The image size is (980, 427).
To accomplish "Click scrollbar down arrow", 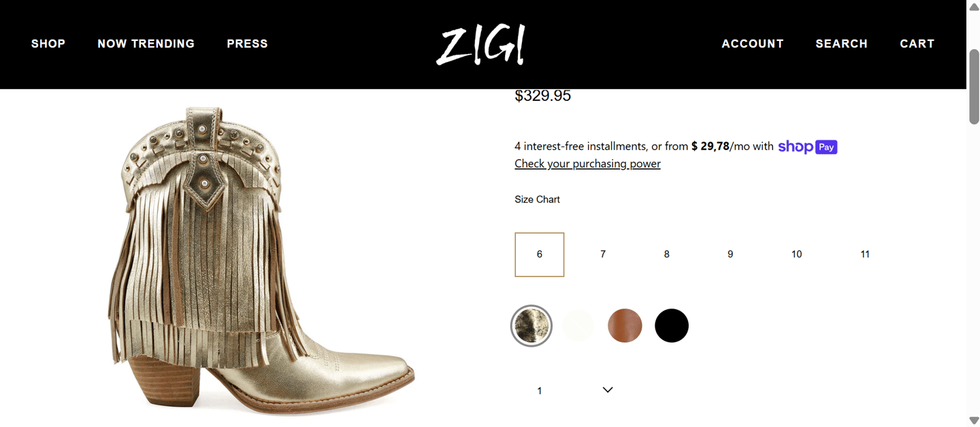I will [x=974, y=421].
